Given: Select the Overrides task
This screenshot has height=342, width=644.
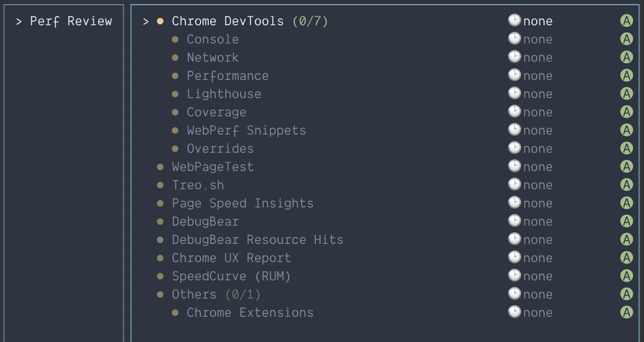Looking at the screenshot, I should pos(220,149).
